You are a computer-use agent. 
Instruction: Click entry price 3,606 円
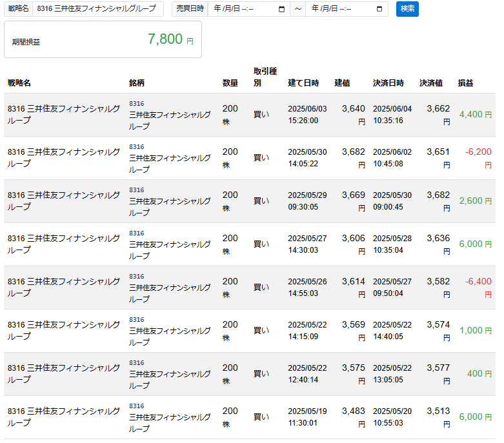coord(353,244)
